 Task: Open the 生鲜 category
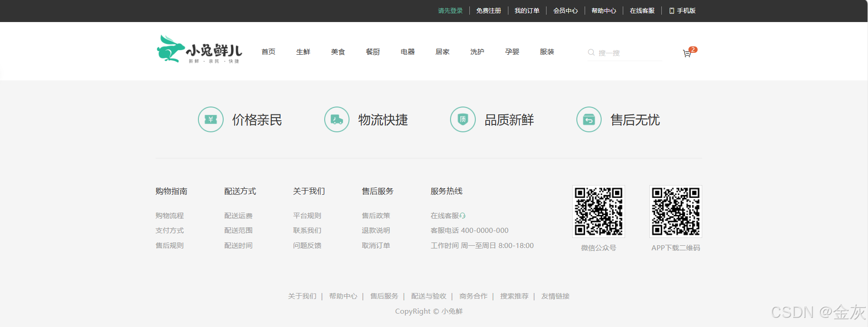[303, 51]
